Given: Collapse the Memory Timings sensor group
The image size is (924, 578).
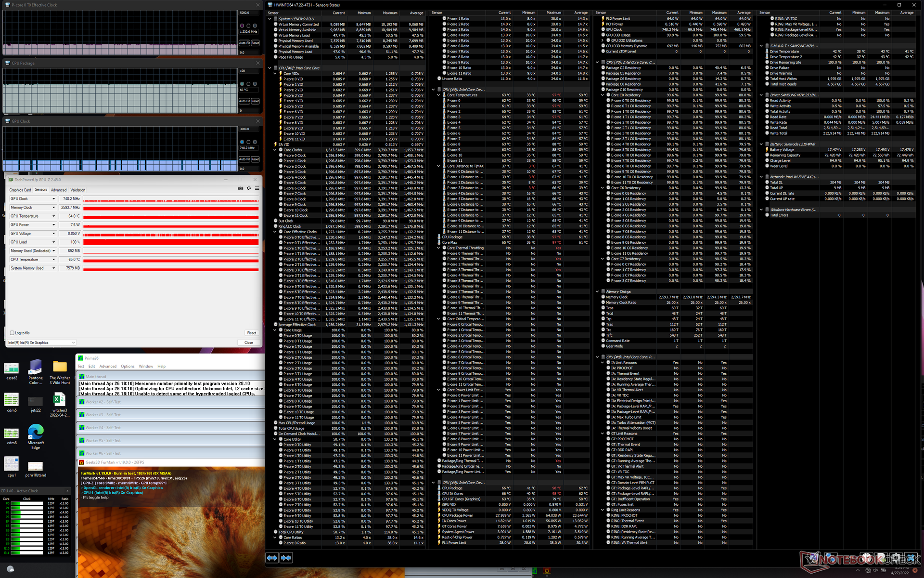Looking at the screenshot, I should click(597, 291).
